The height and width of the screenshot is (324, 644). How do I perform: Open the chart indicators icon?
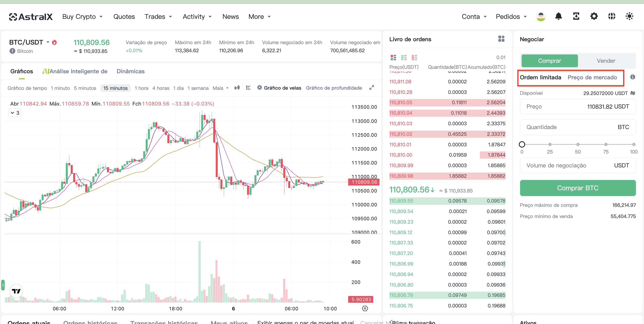click(x=248, y=88)
